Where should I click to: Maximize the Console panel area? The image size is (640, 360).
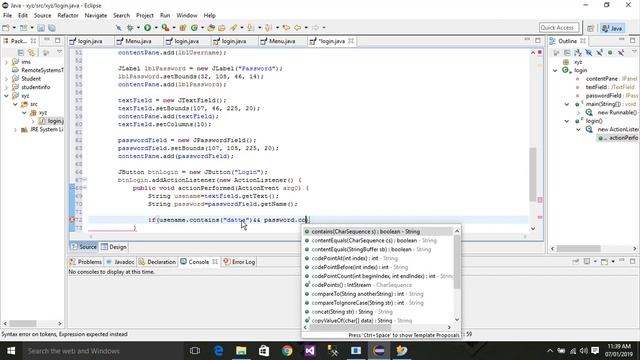[632, 261]
